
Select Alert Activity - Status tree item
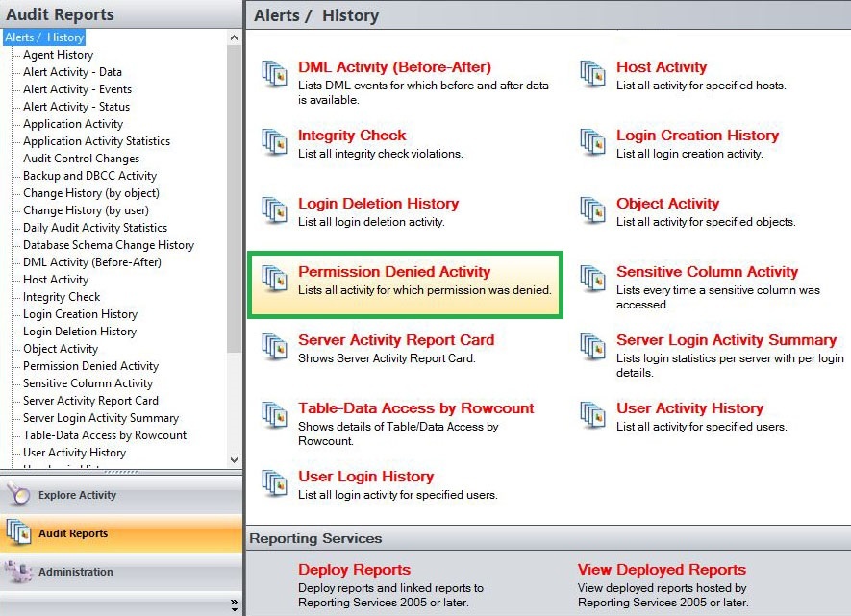76,107
